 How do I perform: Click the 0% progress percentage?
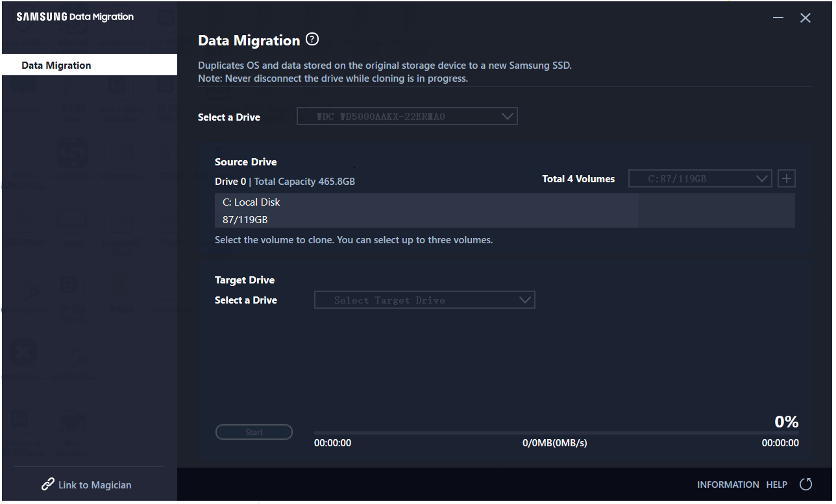pos(787,422)
